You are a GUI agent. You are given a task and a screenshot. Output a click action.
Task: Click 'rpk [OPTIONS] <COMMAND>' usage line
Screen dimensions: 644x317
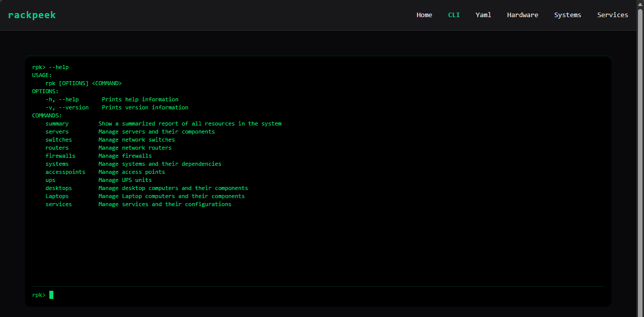(x=84, y=83)
